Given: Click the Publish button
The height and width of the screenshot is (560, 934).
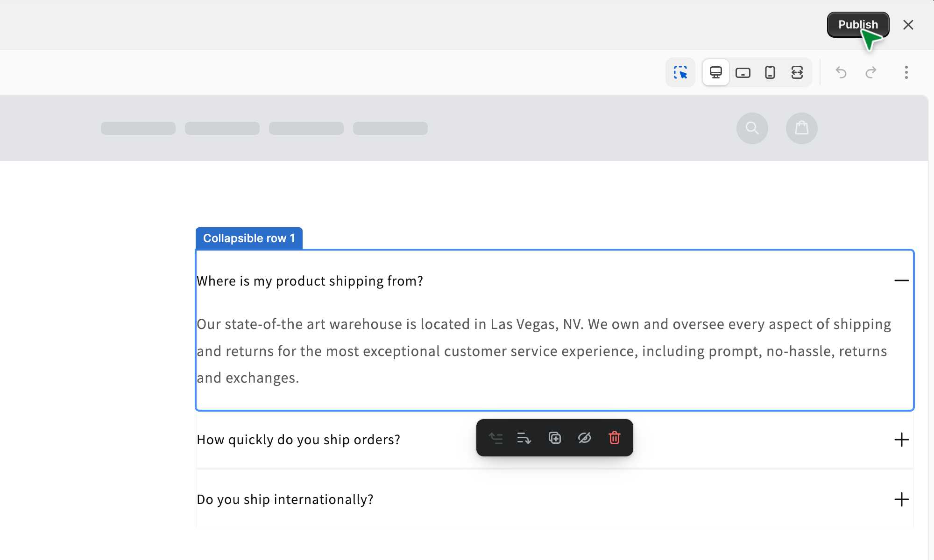Looking at the screenshot, I should tap(857, 25).
